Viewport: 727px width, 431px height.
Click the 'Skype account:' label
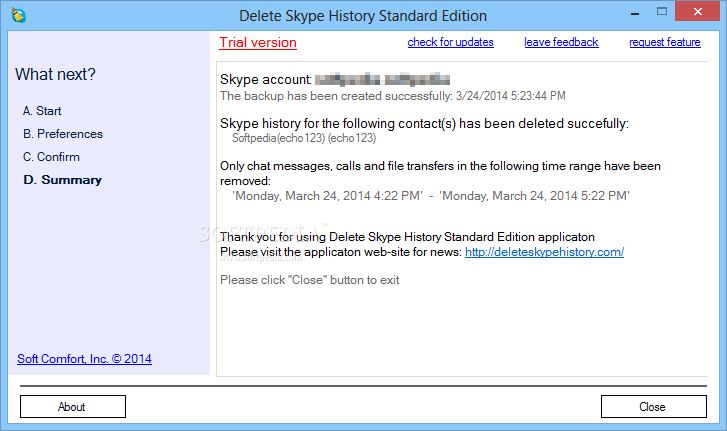coord(266,79)
